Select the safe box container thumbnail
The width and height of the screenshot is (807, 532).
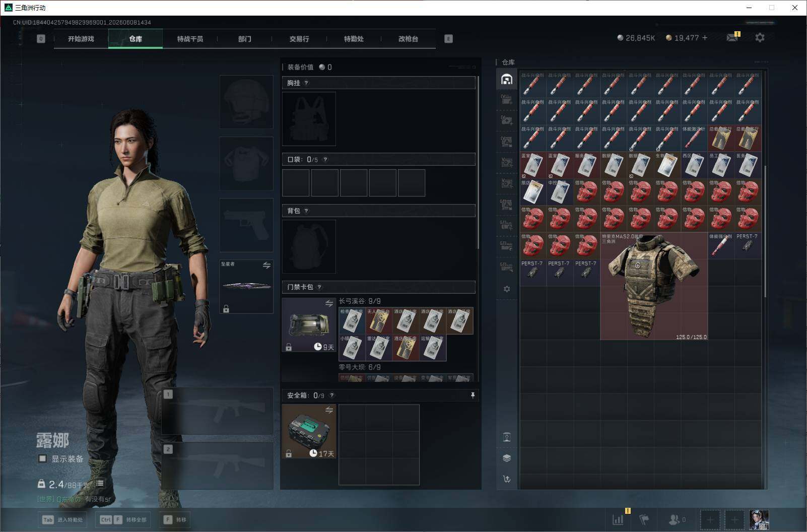309,431
